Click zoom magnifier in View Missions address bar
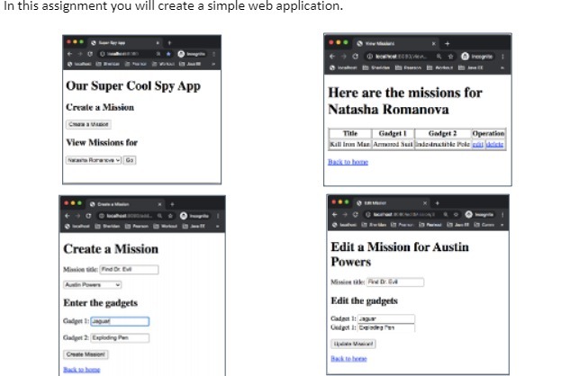Screen dimensions: 588x376 (439, 56)
